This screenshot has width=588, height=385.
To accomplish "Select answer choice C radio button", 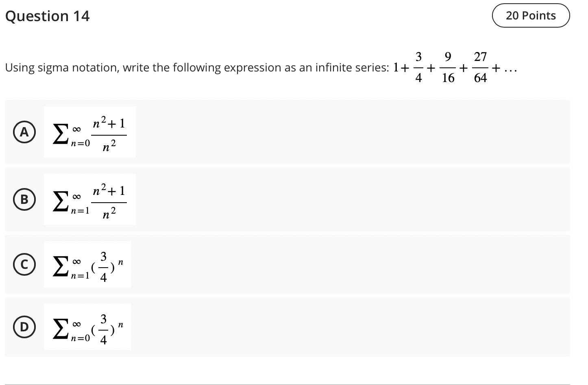I will click(24, 265).
